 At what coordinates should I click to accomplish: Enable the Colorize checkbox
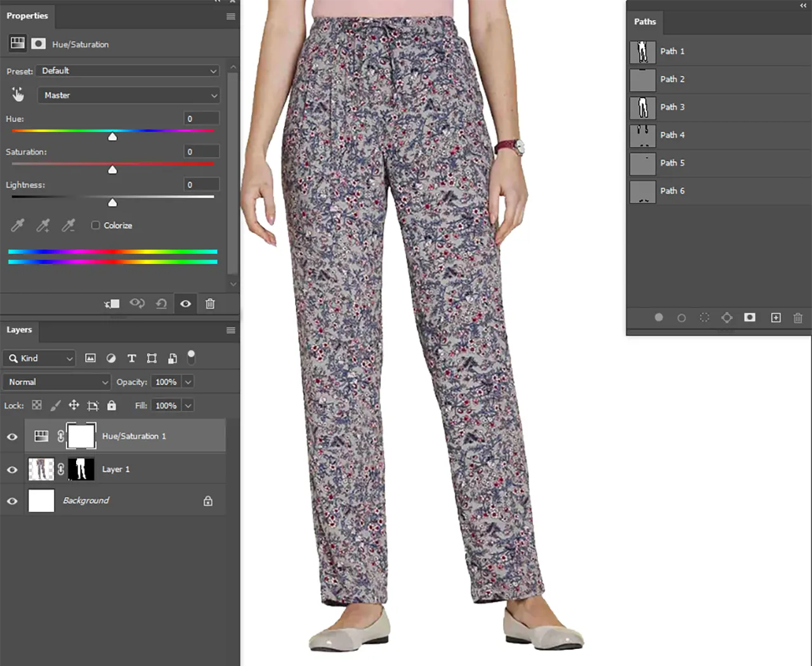click(96, 225)
